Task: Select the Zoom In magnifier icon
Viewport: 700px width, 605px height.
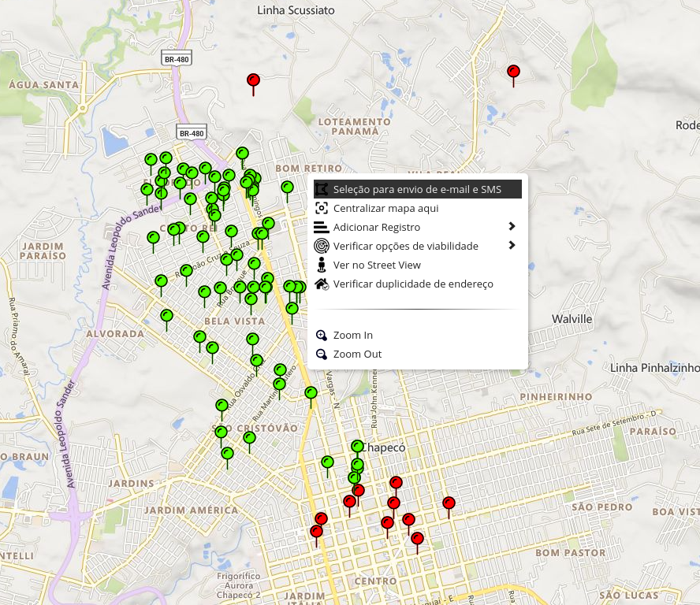Action: tap(322, 335)
